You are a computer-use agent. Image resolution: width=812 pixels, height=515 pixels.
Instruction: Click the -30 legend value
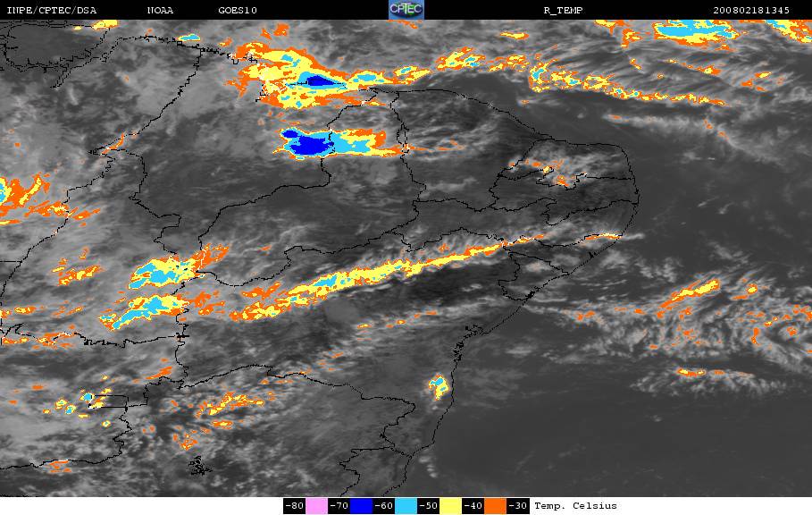click(517, 506)
